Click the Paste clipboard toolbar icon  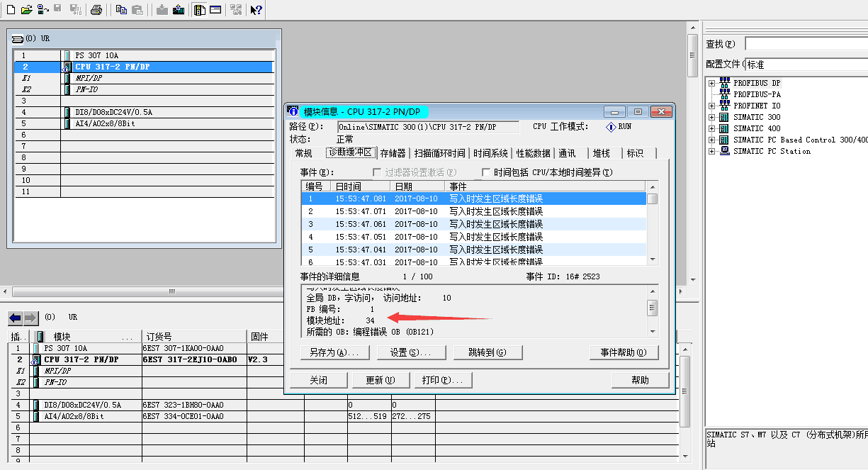pos(137,9)
